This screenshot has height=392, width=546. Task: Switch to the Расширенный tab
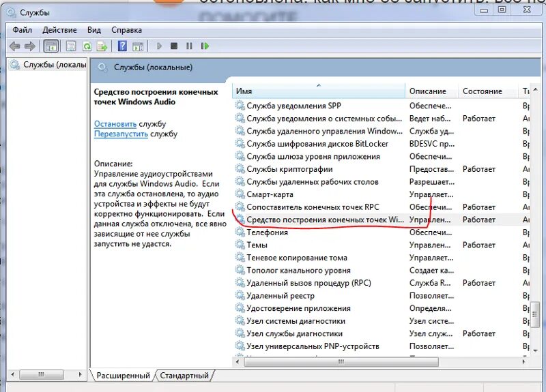click(123, 376)
